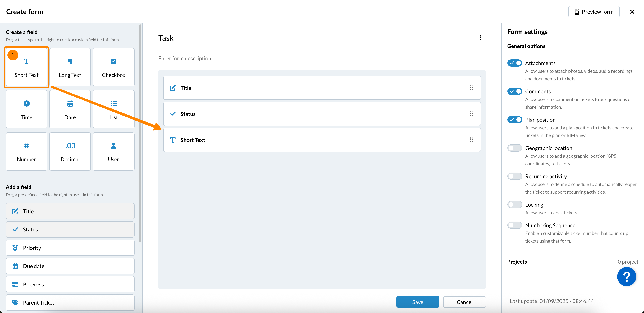Select the List field type
Image resolution: width=644 pixels, height=313 pixels.
coord(113,109)
